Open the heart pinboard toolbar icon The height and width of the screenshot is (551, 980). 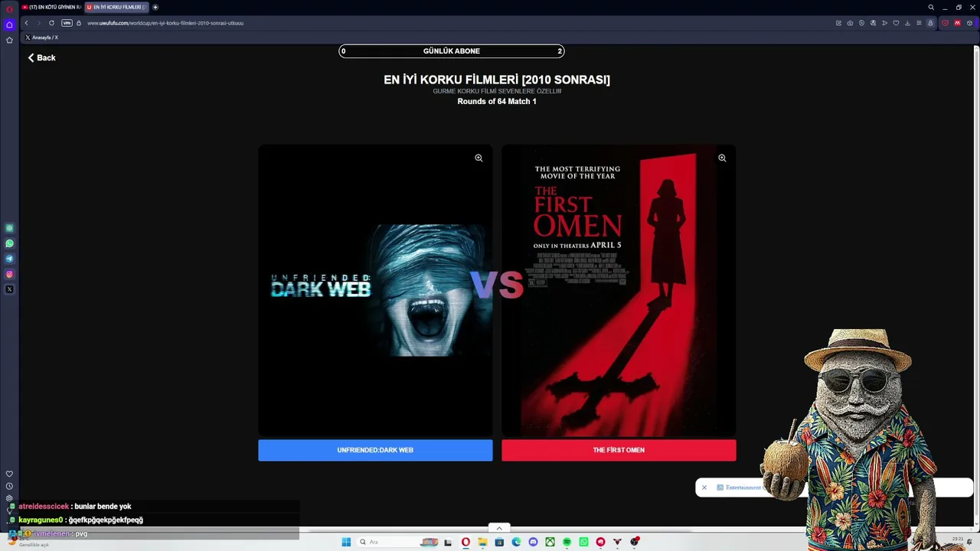pos(896,23)
